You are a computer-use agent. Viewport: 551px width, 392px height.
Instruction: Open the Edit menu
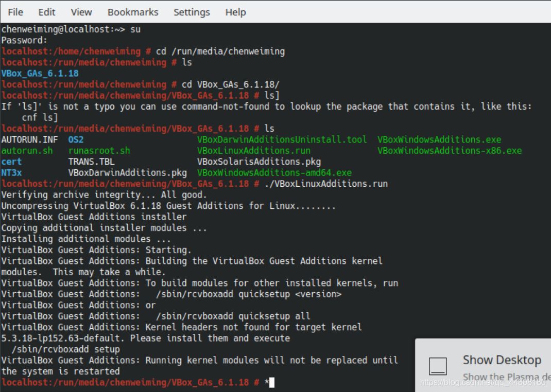(x=47, y=12)
